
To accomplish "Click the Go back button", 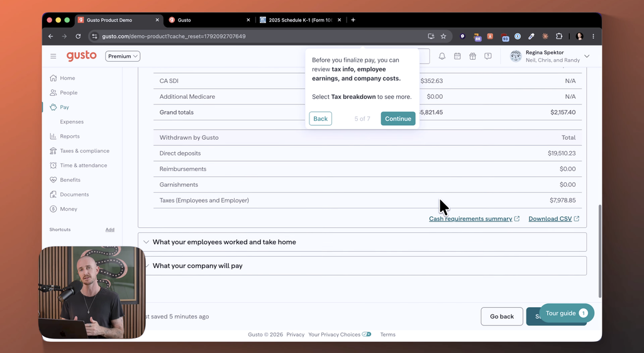I will click(502, 317).
